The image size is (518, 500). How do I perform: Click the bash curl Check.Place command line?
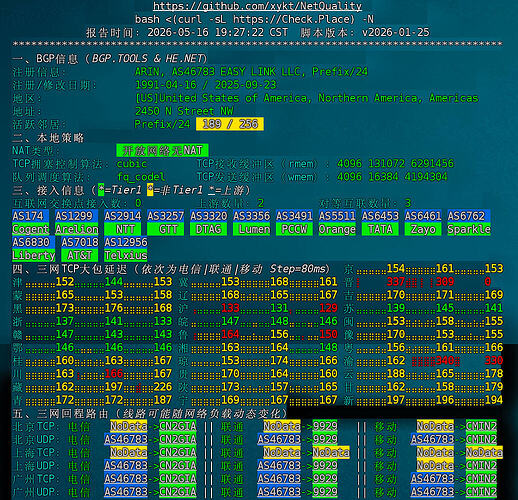pyautogui.click(x=254, y=19)
